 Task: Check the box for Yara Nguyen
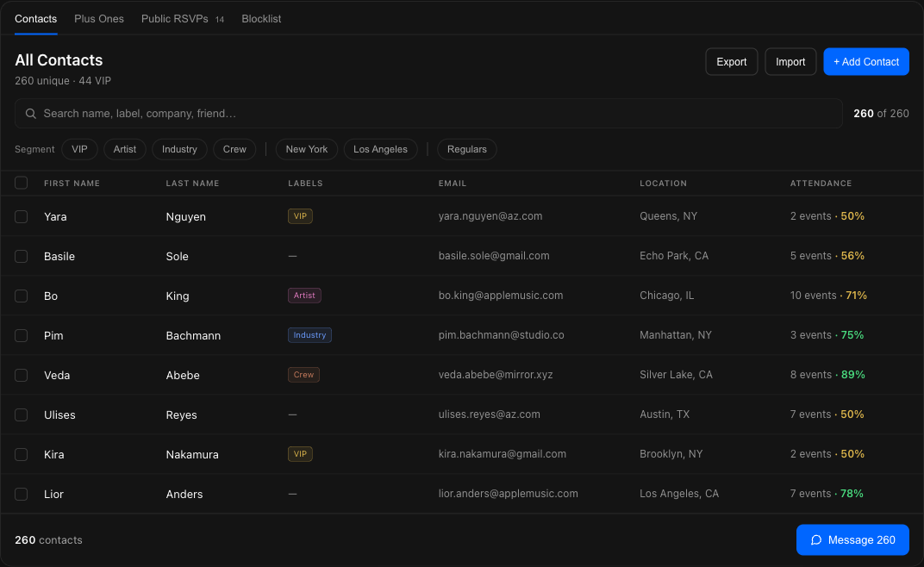tap(22, 216)
